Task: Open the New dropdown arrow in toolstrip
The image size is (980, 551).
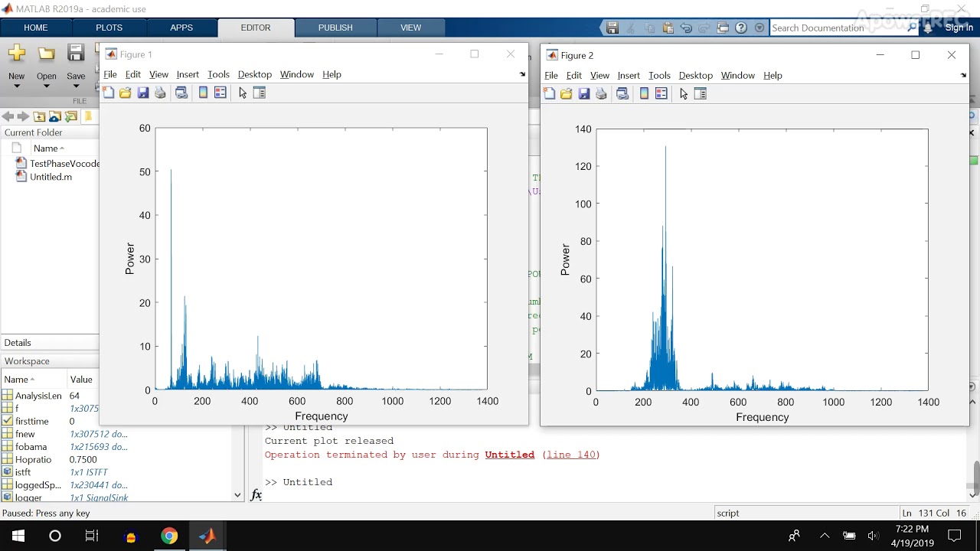Action: tap(16, 86)
